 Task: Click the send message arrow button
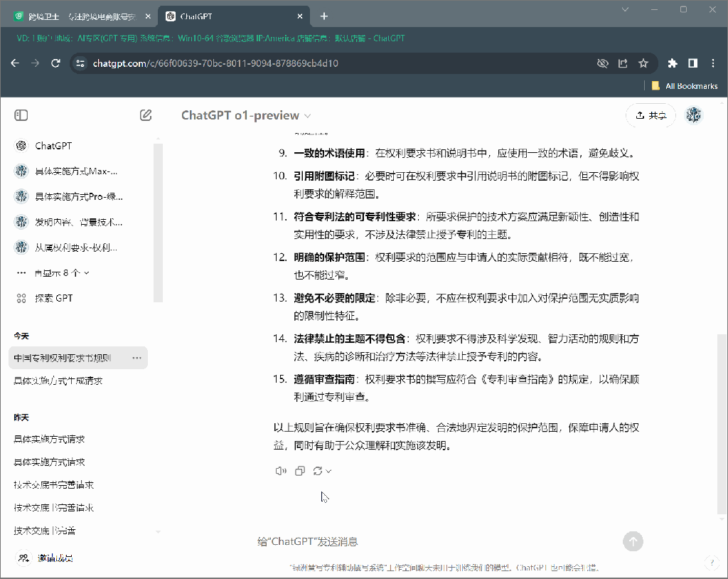(x=633, y=541)
